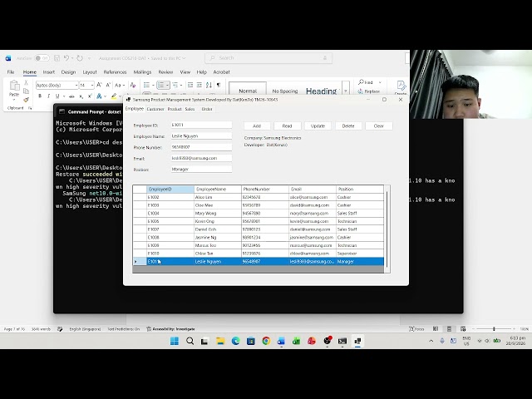Apply Underline formatting in Word
The width and height of the screenshot is (532, 399).
[57, 96]
